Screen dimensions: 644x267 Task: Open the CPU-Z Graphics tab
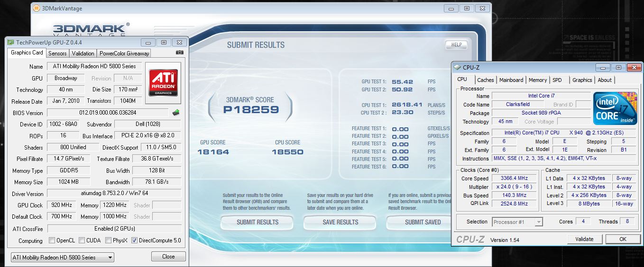click(582, 80)
